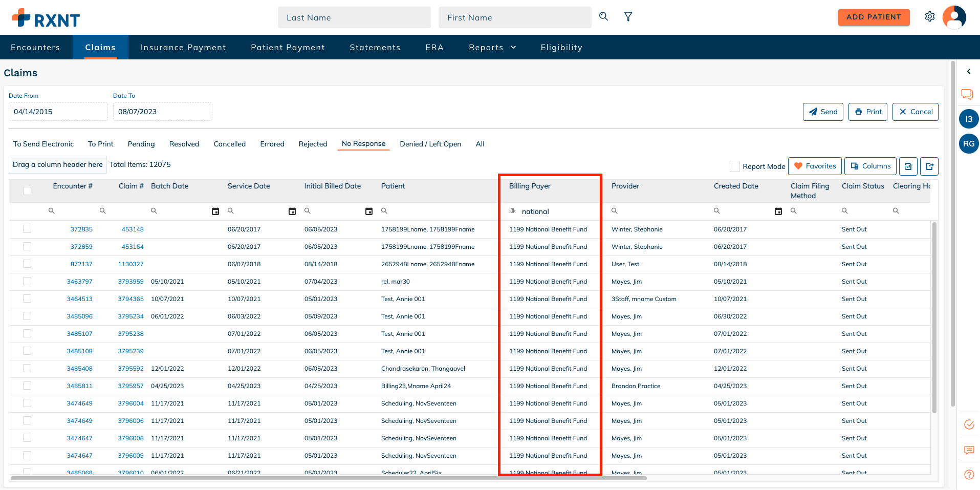Open the filter funnel icon
This screenshot has height=490, width=980.
pyautogui.click(x=628, y=16)
